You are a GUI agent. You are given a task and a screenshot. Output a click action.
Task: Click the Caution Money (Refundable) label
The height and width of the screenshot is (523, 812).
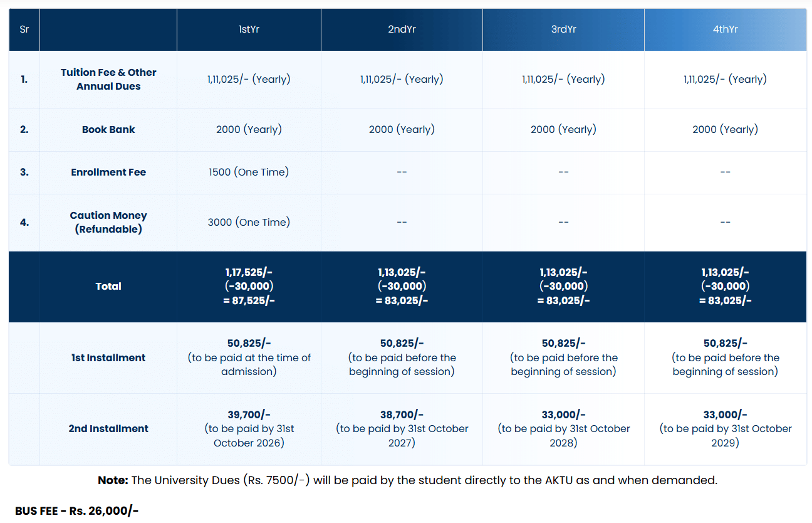108,223
